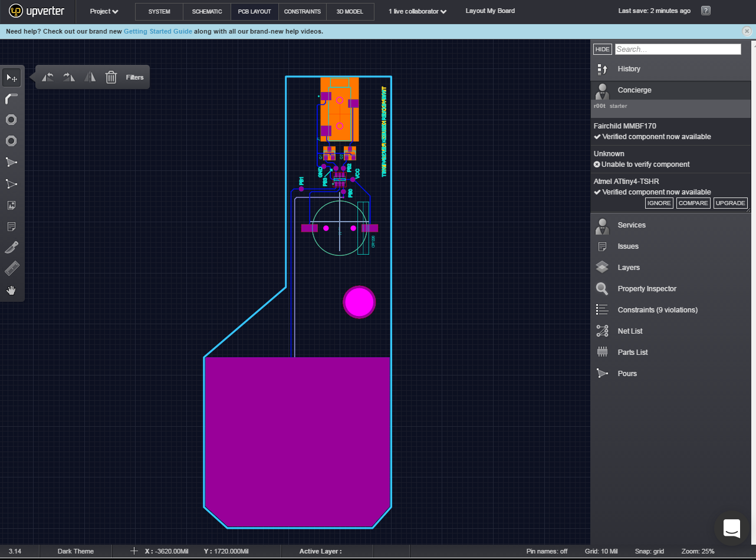Select the trace routing tool
This screenshot has height=560, width=756.
coord(11,98)
